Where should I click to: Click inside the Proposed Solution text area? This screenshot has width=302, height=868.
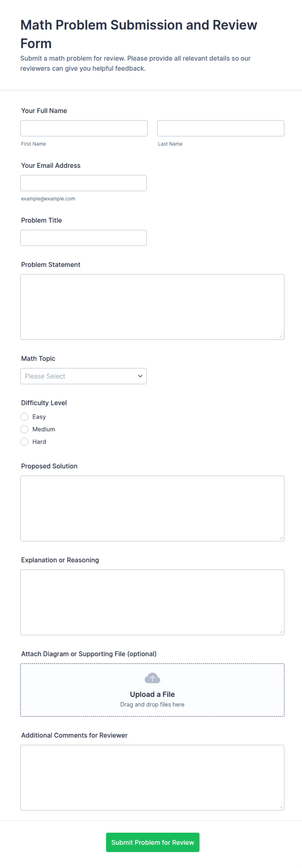(x=152, y=509)
